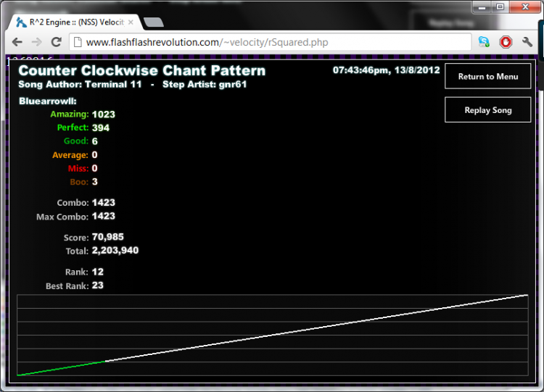Maximize the browser window
Viewport: 544px width, 392px height.
coord(500,7)
